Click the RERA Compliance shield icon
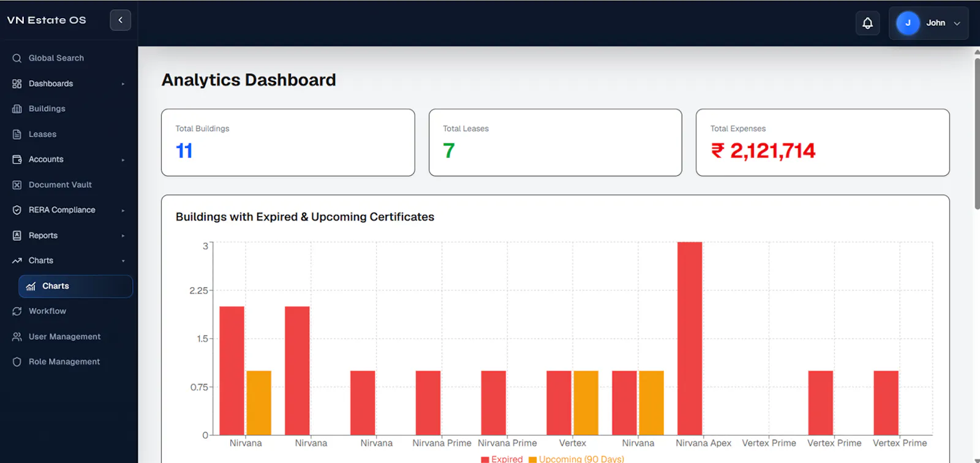Screen dimensions: 980x463 tap(17, 210)
